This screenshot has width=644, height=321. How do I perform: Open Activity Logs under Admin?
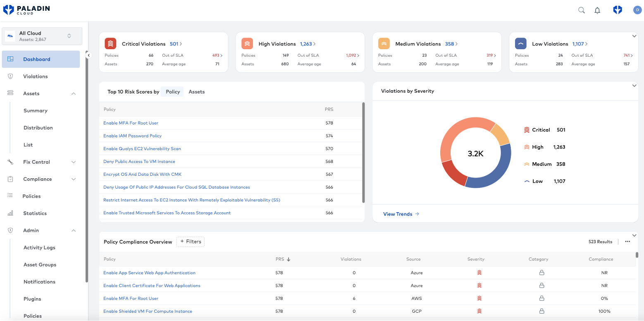pyautogui.click(x=39, y=247)
